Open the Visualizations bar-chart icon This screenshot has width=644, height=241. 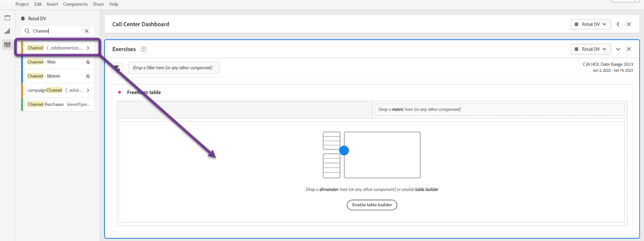7,32
